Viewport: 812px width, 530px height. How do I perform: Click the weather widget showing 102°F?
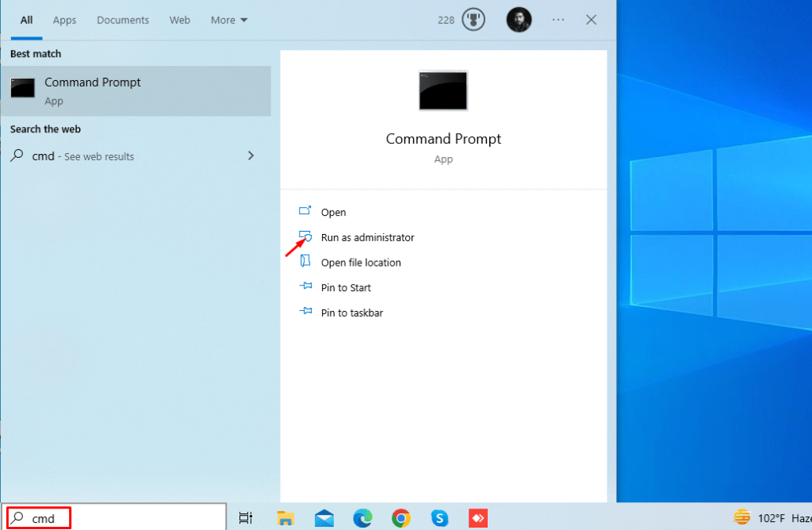[772, 517]
